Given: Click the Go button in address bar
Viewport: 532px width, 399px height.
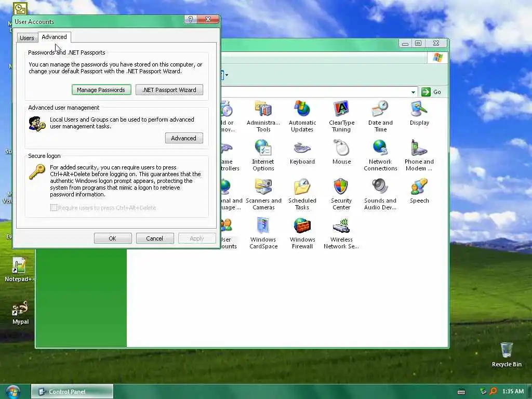Looking at the screenshot, I should tap(431, 92).
